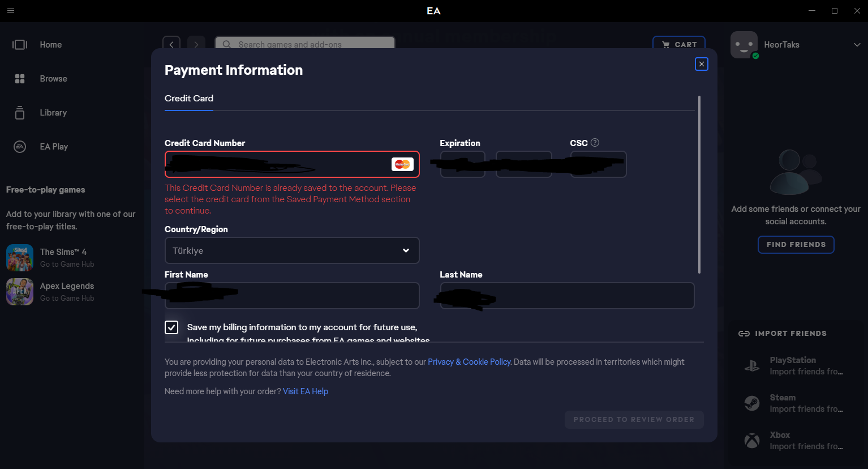Click the Steam logo icon
This screenshot has height=469, width=868.
tap(752, 403)
